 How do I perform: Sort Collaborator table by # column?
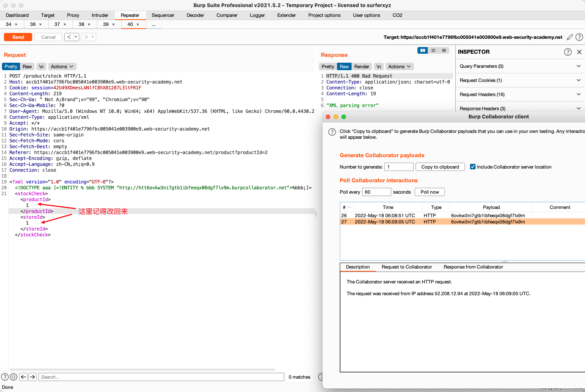[x=347, y=207]
